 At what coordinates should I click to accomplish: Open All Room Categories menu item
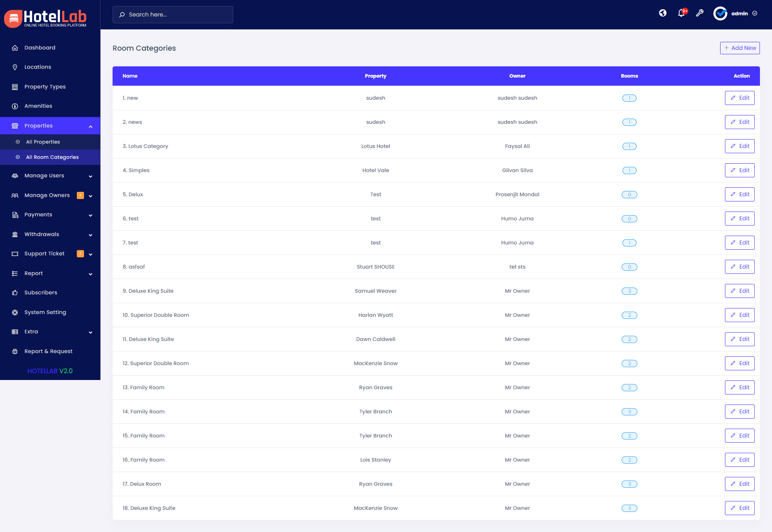(52, 157)
